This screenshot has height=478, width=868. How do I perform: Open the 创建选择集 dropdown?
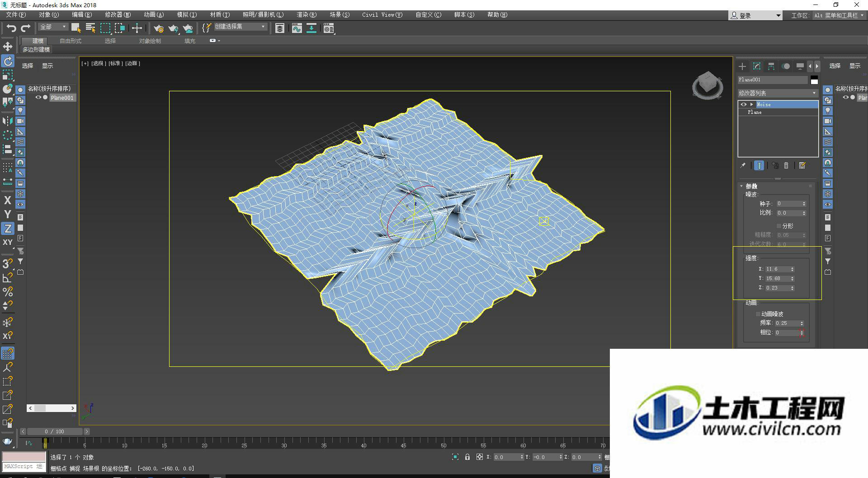(240, 27)
